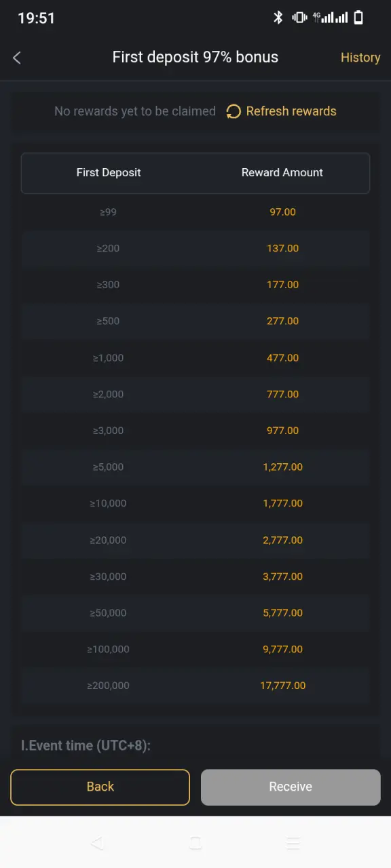Tap the Event time (UTC+8) heading
This screenshot has height=868, width=391.
(86, 745)
